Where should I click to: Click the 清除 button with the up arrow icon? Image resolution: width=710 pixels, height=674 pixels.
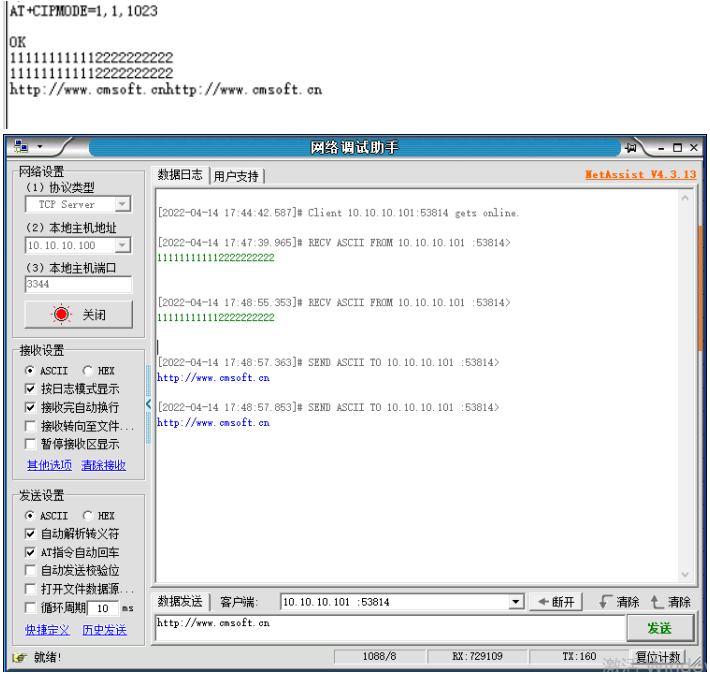[x=671, y=602]
